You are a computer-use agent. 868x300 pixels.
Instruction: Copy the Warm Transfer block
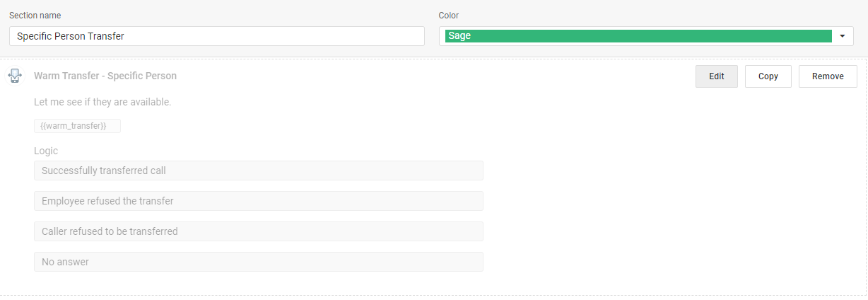coord(768,76)
